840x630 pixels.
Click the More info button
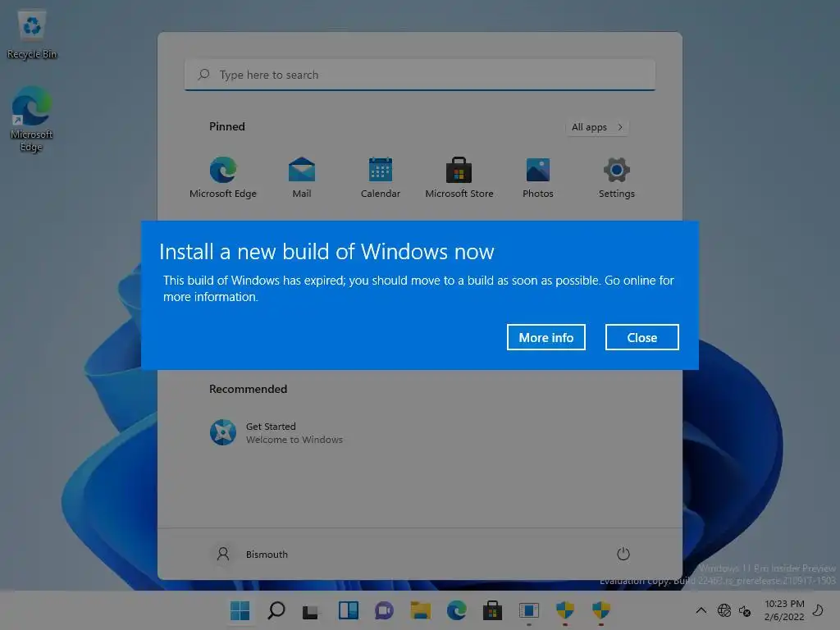[x=546, y=337]
